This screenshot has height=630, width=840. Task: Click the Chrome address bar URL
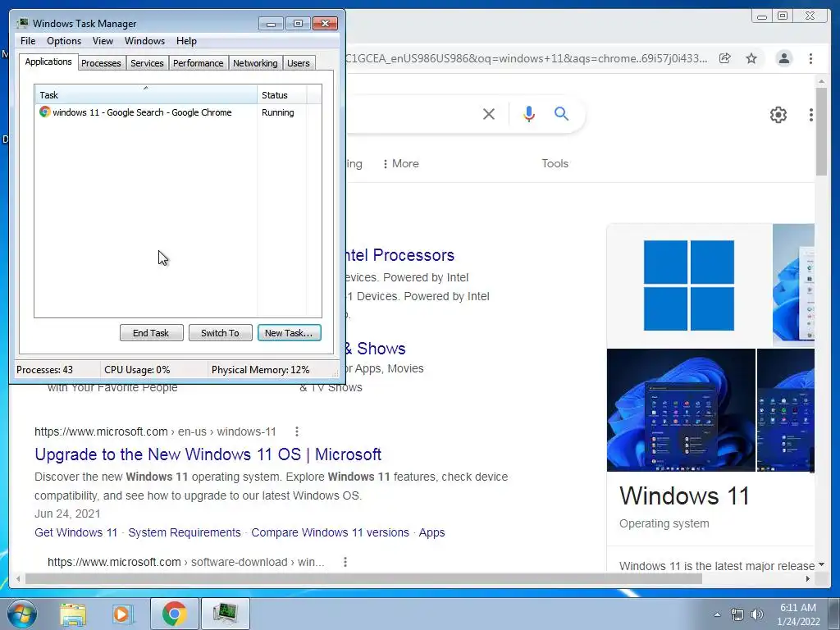click(x=526, y=58)
